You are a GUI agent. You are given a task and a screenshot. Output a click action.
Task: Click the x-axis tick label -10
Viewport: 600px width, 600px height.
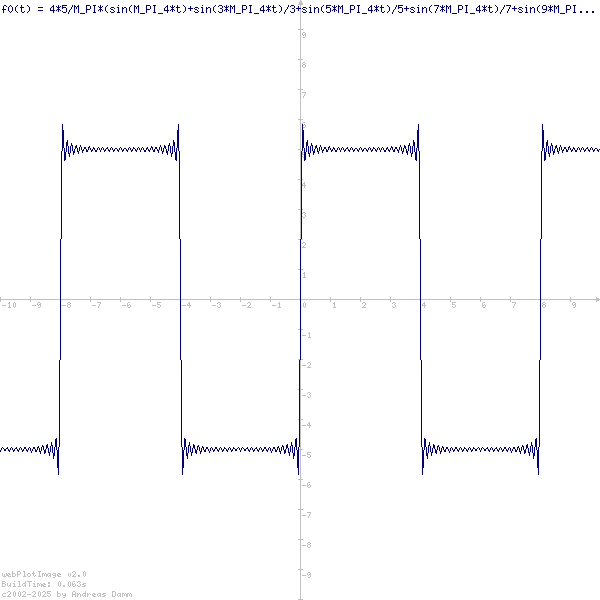(x=9, y=305)
